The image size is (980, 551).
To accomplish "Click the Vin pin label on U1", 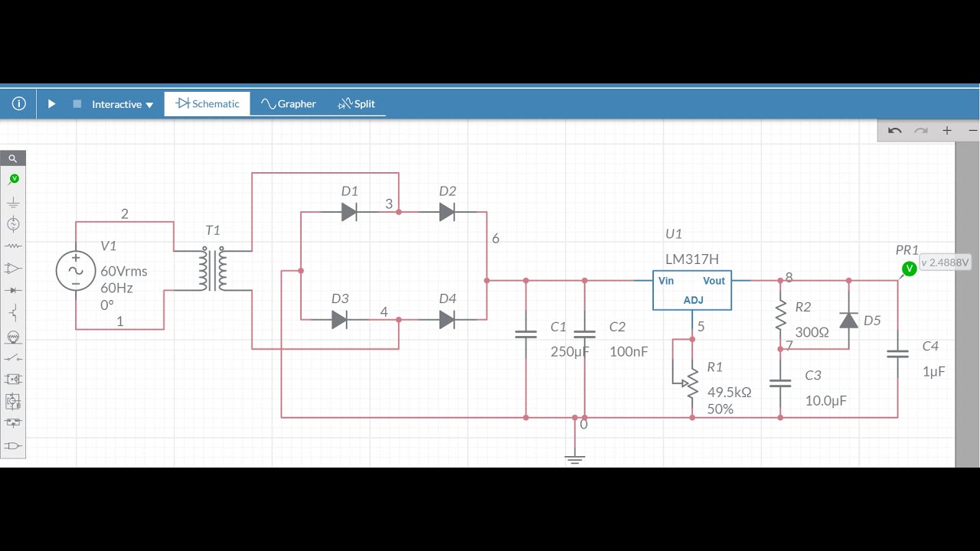I will (x=666, y=281).
